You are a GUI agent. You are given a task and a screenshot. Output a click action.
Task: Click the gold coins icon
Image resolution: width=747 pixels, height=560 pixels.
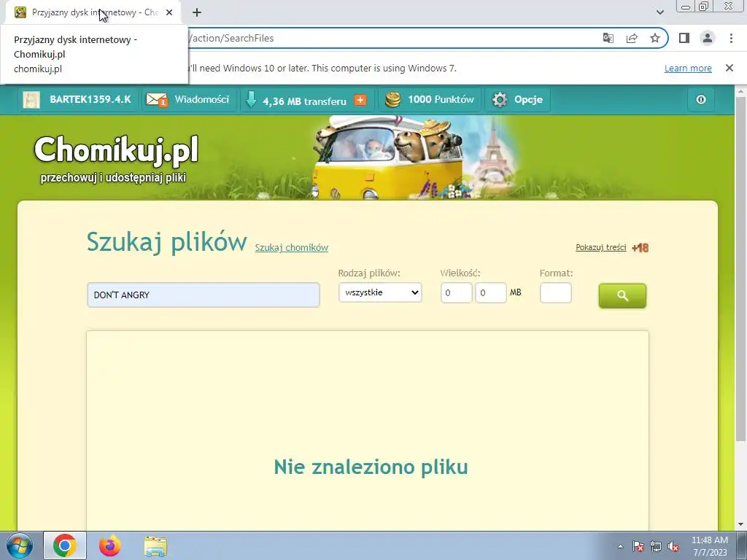[393, 99]
